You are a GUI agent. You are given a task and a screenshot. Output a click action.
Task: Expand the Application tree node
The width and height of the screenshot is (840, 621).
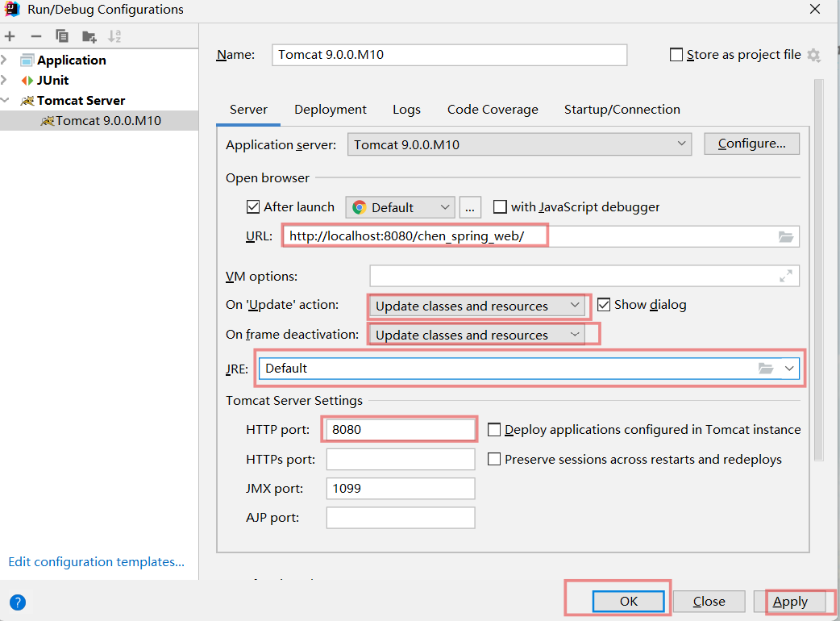(5, 60)
